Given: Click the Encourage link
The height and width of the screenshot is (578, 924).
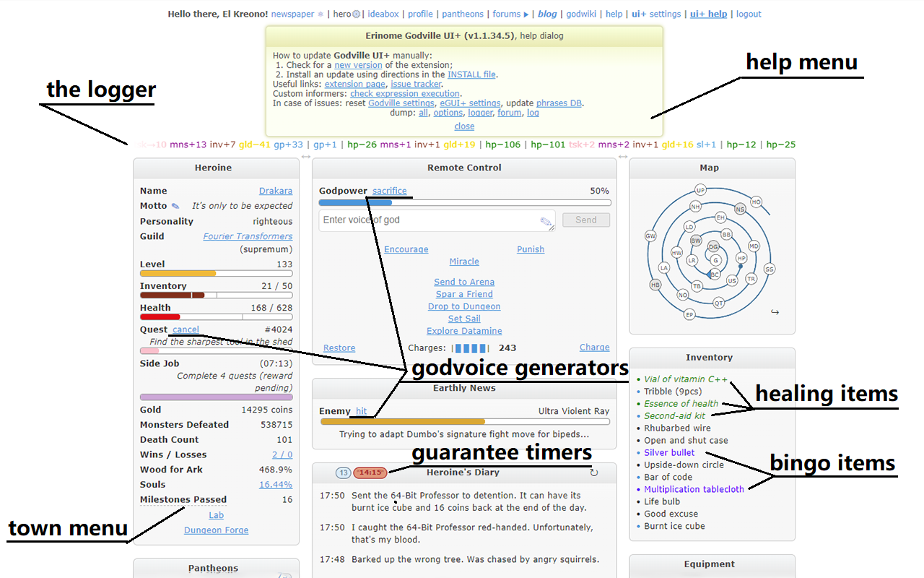Looking at the screenshot, I should [406, 249].
